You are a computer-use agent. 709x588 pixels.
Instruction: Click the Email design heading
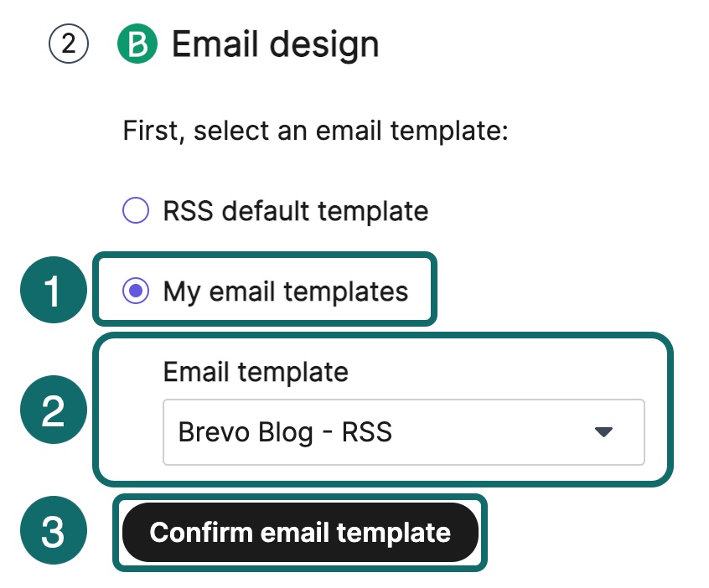click(275, 44)
